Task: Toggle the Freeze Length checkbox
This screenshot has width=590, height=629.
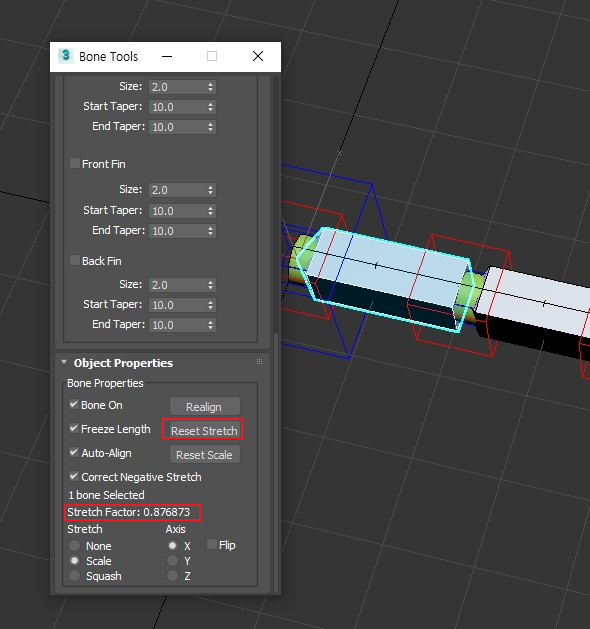Action: click(x=73, y=428)
